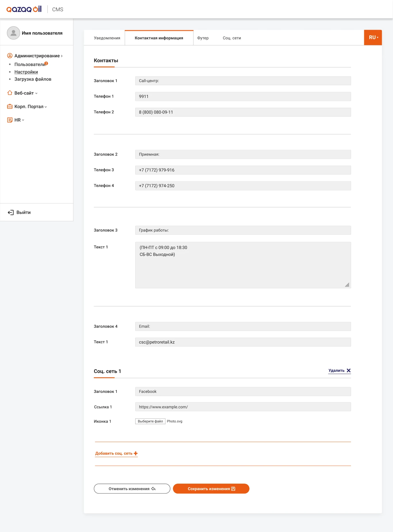This screenshot has width=393, height=532.
Task: Open the RU language dropdown
Action: click(373, 37)
